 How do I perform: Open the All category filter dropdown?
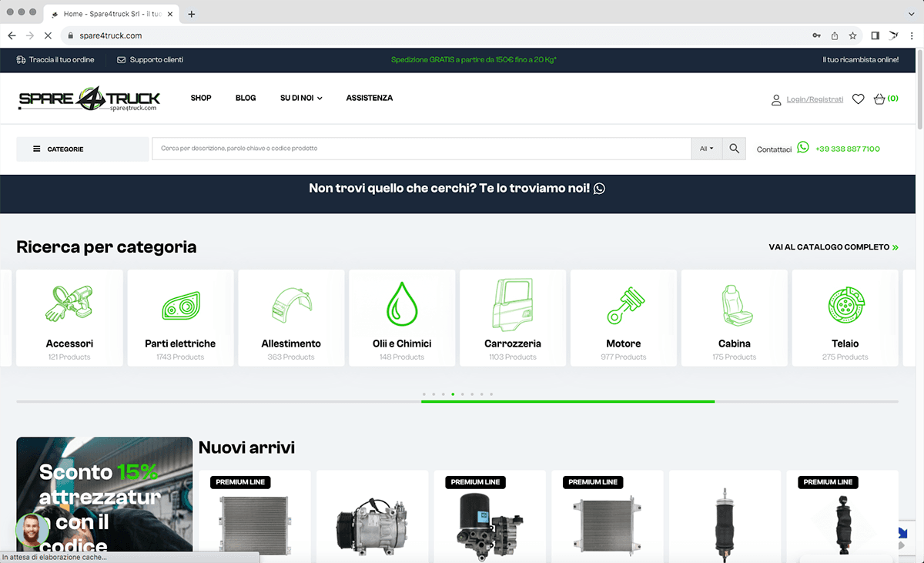[x=707, y=149]
